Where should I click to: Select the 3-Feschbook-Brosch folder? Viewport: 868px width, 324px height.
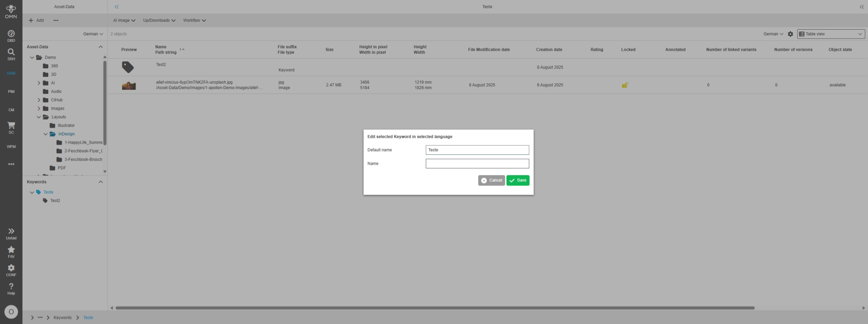(x=83, y=160)
